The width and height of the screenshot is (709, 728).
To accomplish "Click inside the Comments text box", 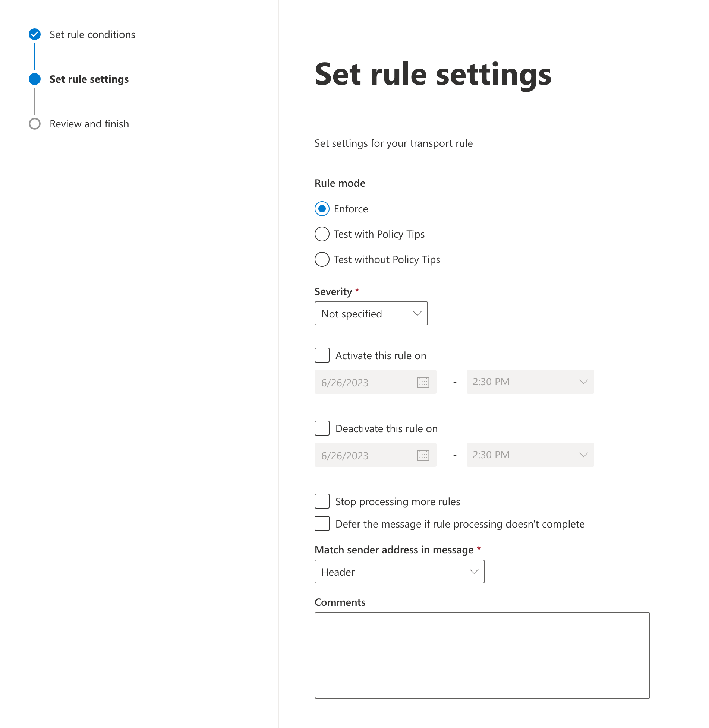I will [x=482, y=655].
